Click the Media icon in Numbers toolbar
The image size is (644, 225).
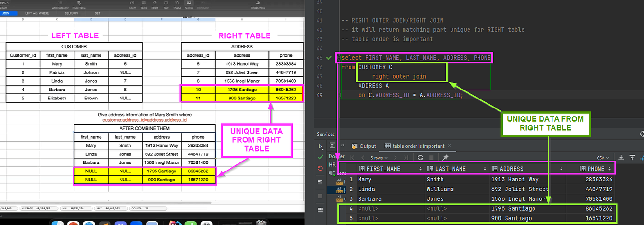pyautogui.click(x=188, y=3)
